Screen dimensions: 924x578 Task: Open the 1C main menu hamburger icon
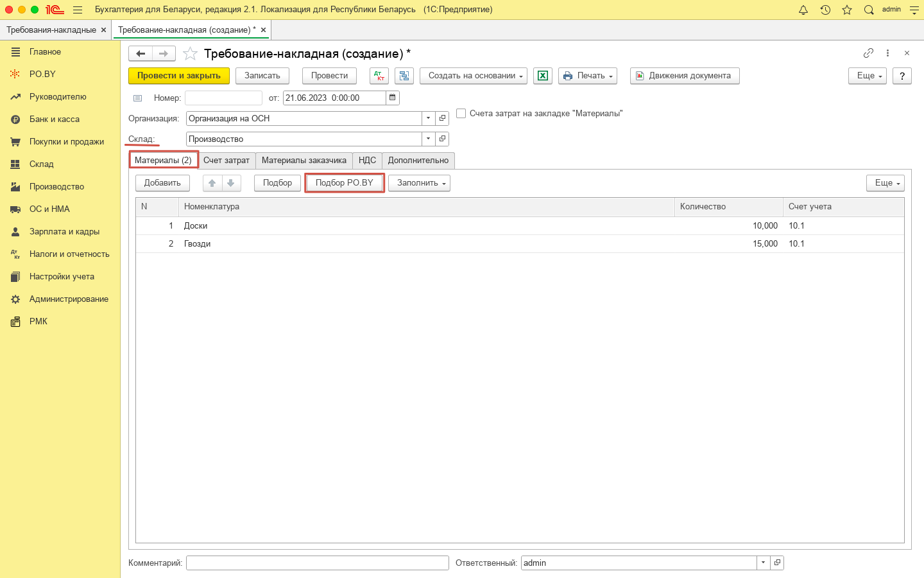78,10
